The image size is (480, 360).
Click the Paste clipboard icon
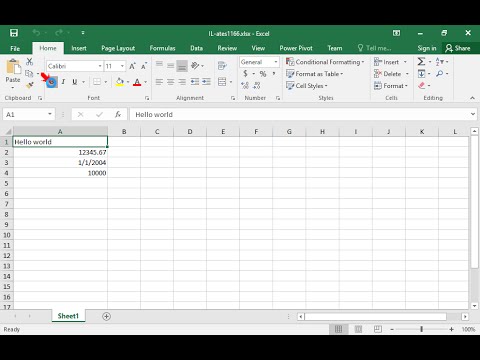click(x=13, y=67)
